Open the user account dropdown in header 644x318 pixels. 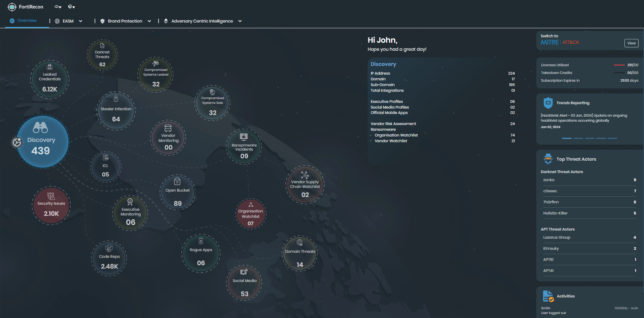point(71,7)
